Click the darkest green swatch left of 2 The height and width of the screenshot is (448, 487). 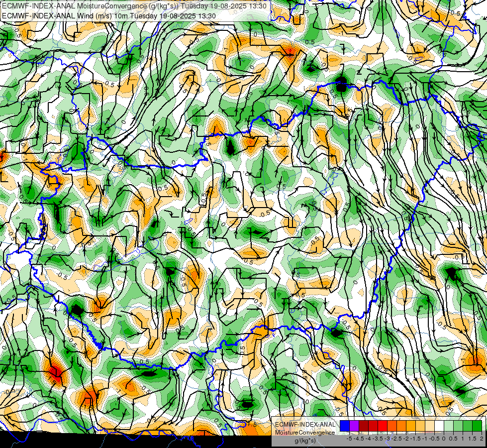pyautogui.click(x=477, y=426)
